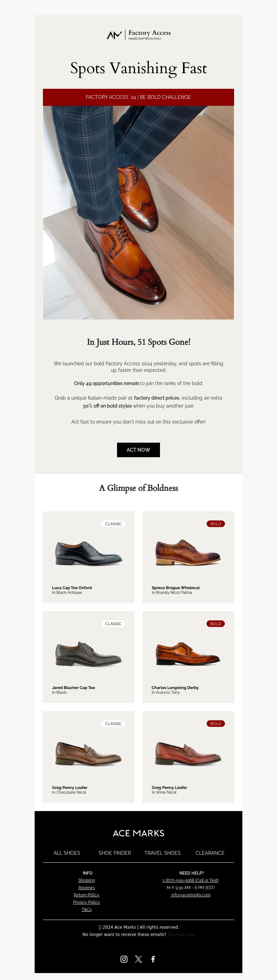The width and height of the screenshot is (277, 980).
Task: Select the Charles Longwing Derby shoe image
Action: (x=188, y=654)
